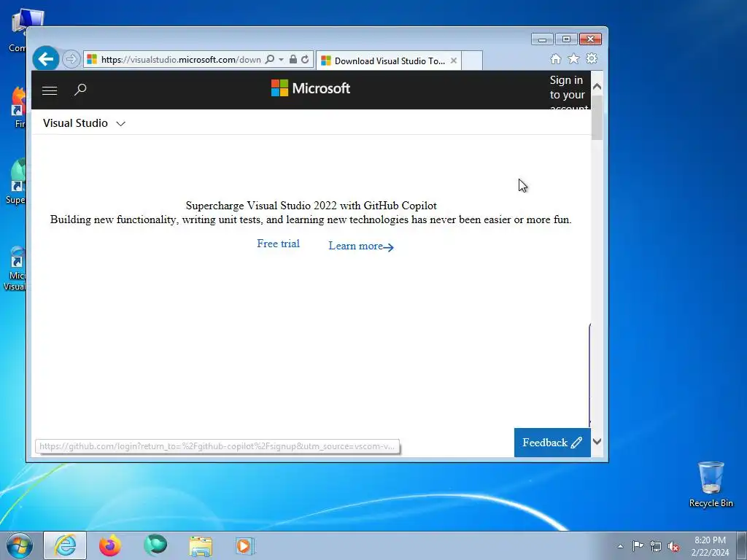Open File Explorer from taskbar
Image resolution: width=747 pixels, height=560 pixels.
click(x=201, y=545)
